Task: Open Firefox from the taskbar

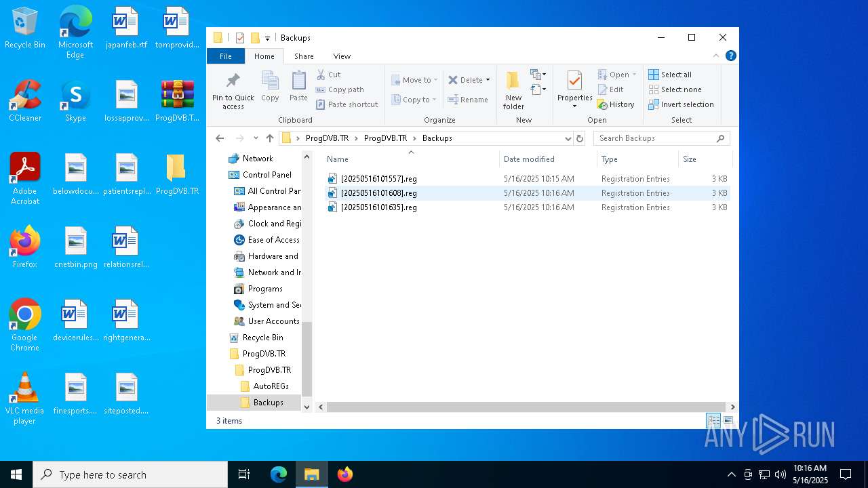Action: [x=345, y=474]
